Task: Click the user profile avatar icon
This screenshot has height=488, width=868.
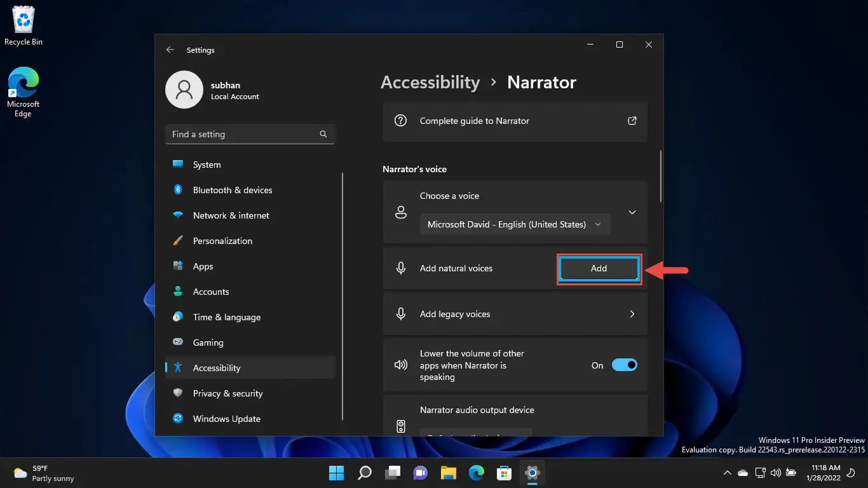Action: coord(184,90)
